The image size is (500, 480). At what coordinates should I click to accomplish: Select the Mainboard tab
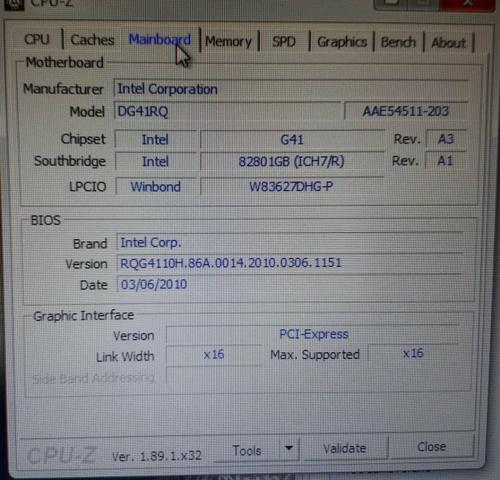coord(160,40)
